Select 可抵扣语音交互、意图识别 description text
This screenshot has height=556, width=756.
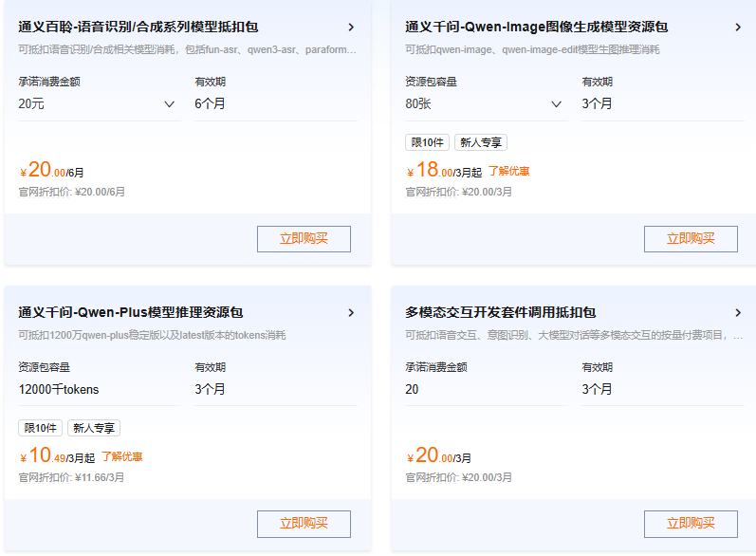[574, 335]
